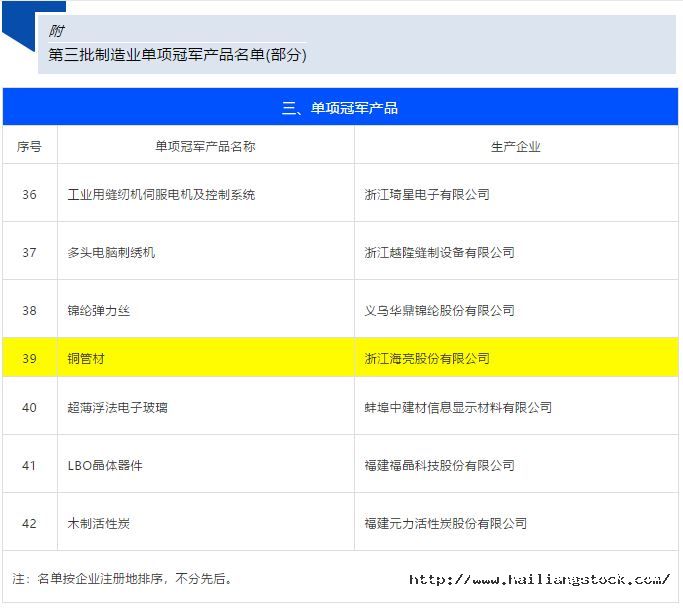This screenshot has height=609, width=683.
Task: Click product 'LBO晶体器件'
Action: 105,466
